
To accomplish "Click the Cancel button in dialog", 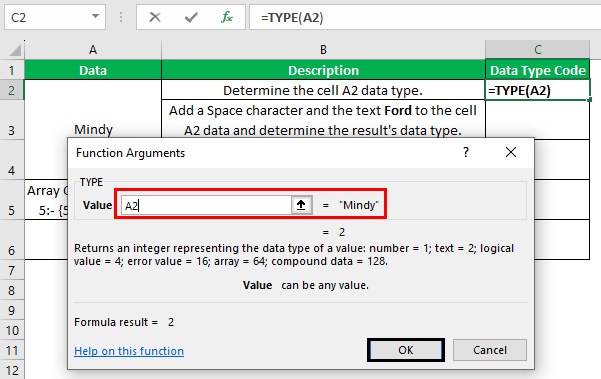I will click(x=489, y=350).
